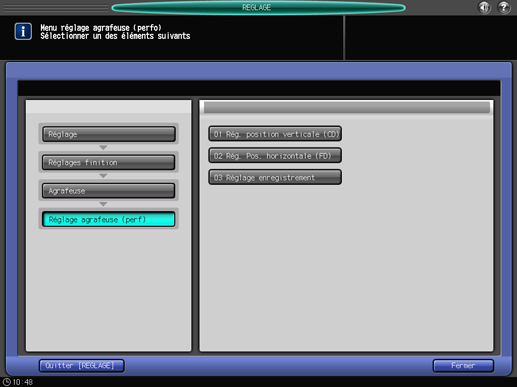Click Quitter [REGLAGE] button
517x387 pixels.
pos(82,365)
